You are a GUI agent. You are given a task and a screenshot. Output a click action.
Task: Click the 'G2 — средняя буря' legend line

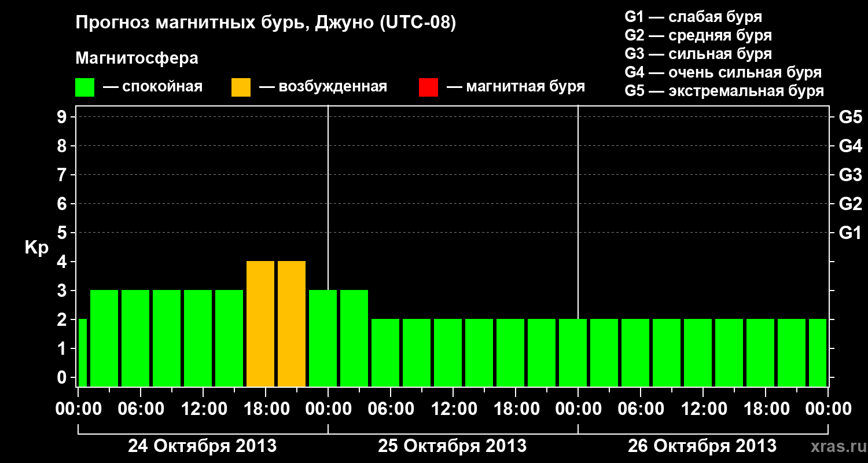click(x=698, y=35)
